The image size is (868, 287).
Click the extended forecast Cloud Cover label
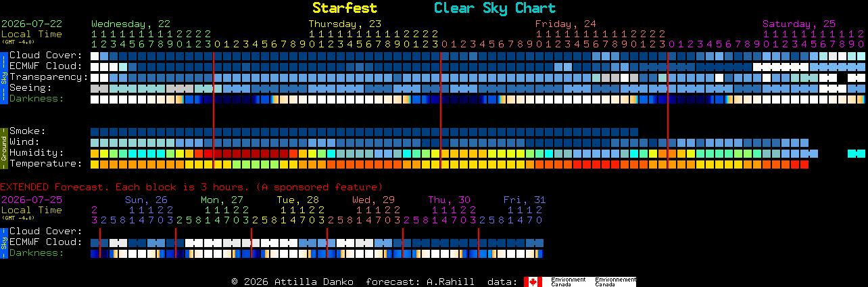point(45,231)
